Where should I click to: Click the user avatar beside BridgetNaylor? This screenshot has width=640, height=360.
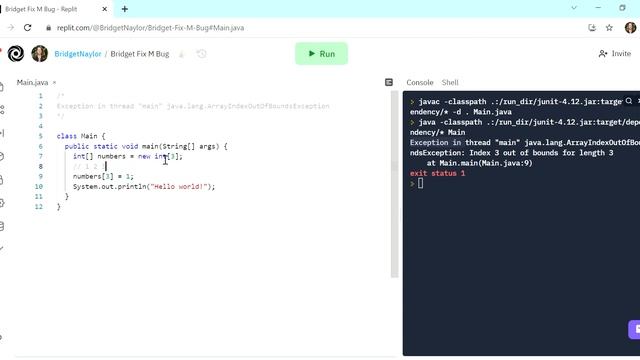pos(40,53)
